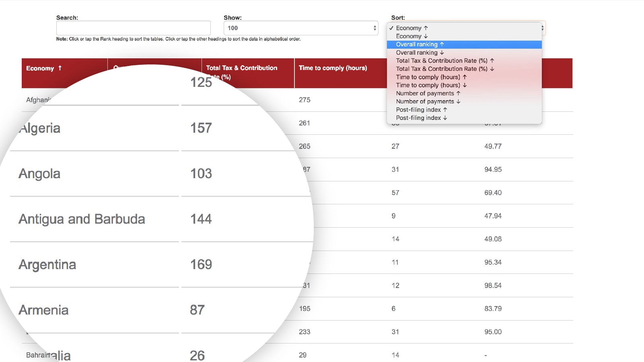Viewport: 644px width, 362px height.
Task: Sort by Time to comply (hours) header
Action: (x=333, y=68)
